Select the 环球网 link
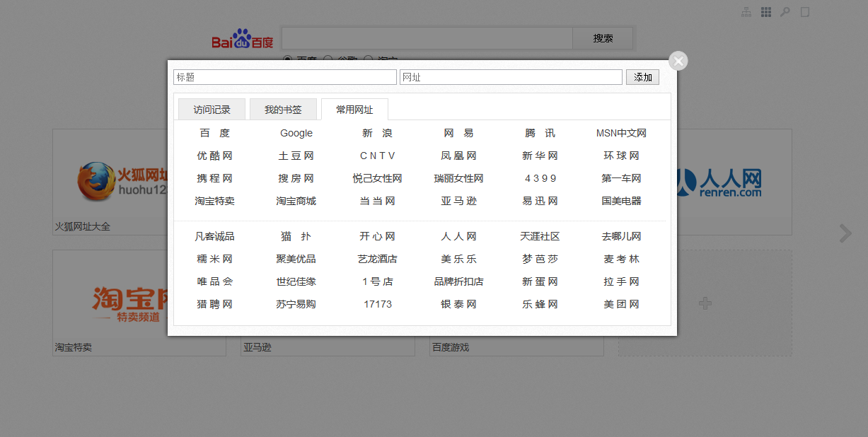 pos(622,156)
